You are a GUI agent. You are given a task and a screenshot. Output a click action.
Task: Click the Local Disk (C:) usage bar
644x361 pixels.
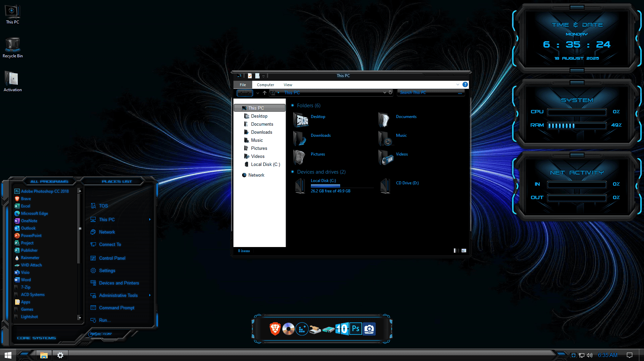[342, 186]
